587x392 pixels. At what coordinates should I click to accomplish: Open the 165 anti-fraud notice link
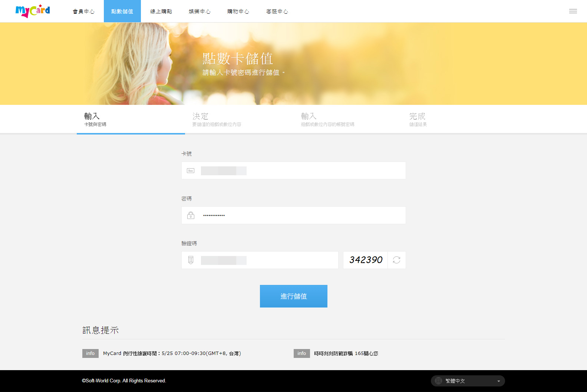click(x=346, y=353)
